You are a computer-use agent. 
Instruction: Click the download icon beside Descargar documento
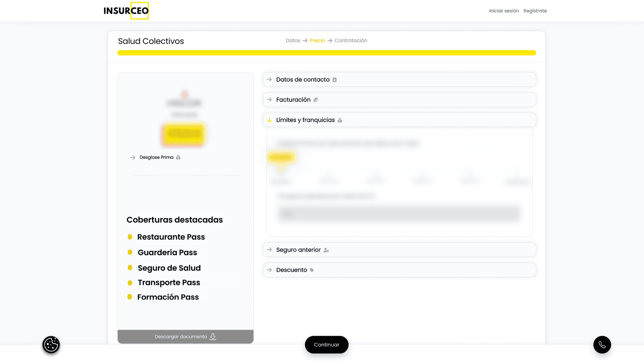click(x=213, y=337)
